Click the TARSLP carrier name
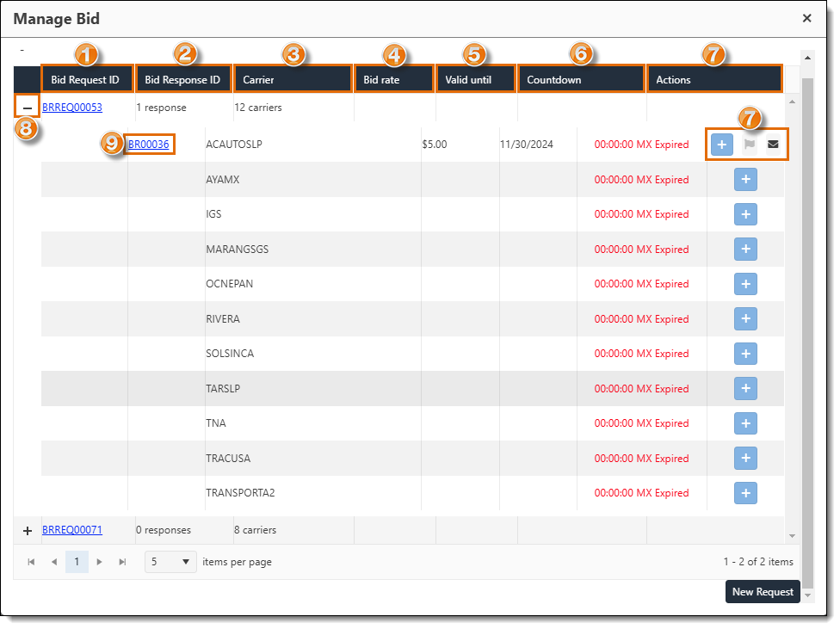840x629 pixels. [223, 388]
